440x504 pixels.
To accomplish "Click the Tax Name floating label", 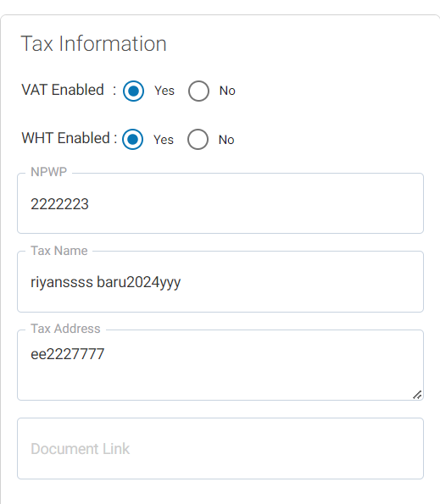I will click(x=58, y=251).
